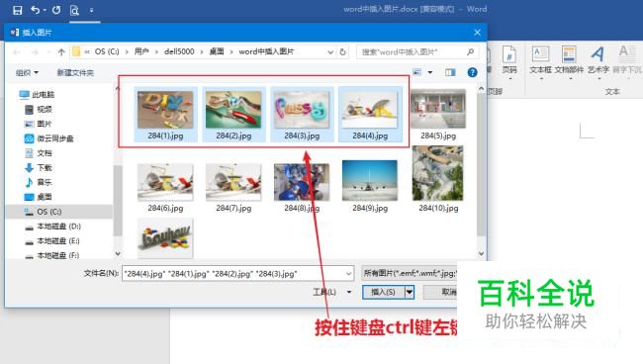Click the 新建文件夹 button
The width and height of the screenshot is (643, 364).
[x=75, y=72]
